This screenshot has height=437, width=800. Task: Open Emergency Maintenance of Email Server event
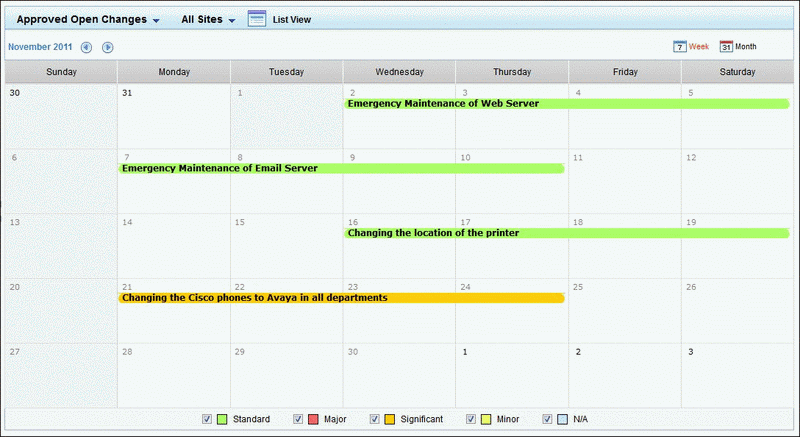tap(341, 168)
